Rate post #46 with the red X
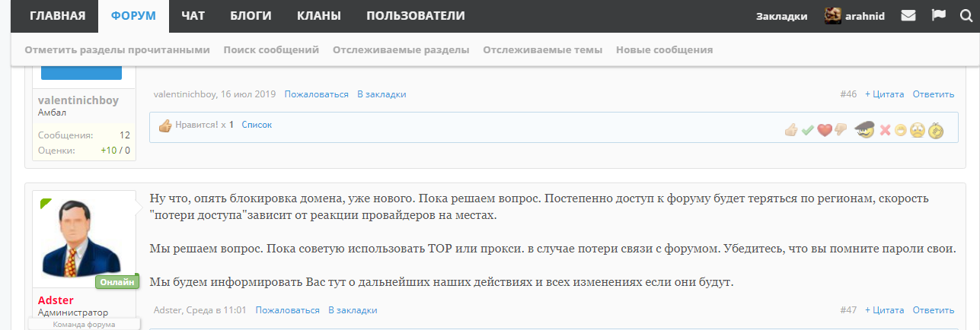 [x=885, y=130]
